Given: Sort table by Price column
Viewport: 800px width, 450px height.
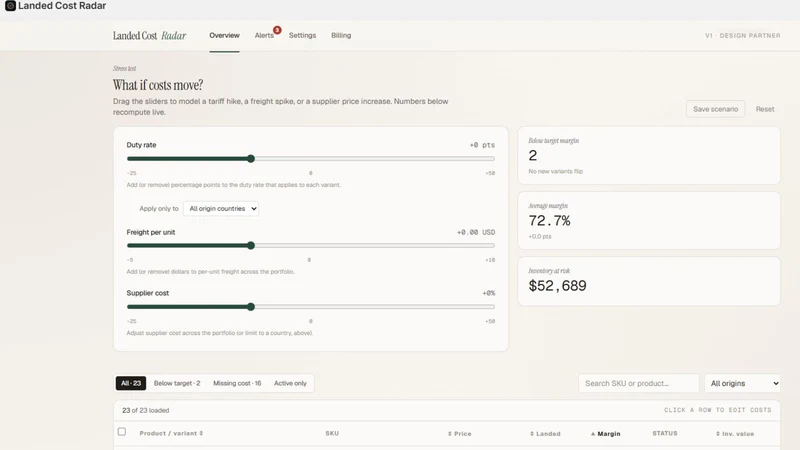Looking at the screenshot, I should (x=460, y=434).
